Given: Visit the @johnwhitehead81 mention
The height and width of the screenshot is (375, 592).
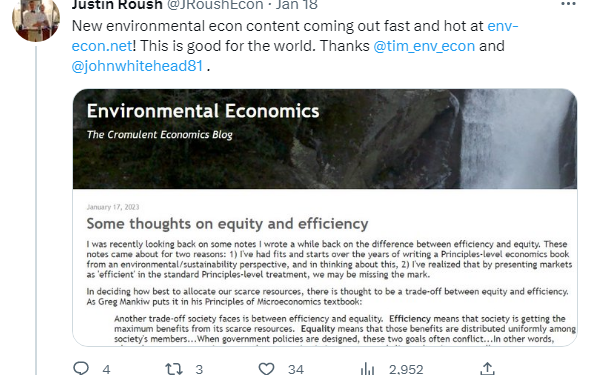Looking at the screenshot, I should pyautogui.click(x=137, y=66).
